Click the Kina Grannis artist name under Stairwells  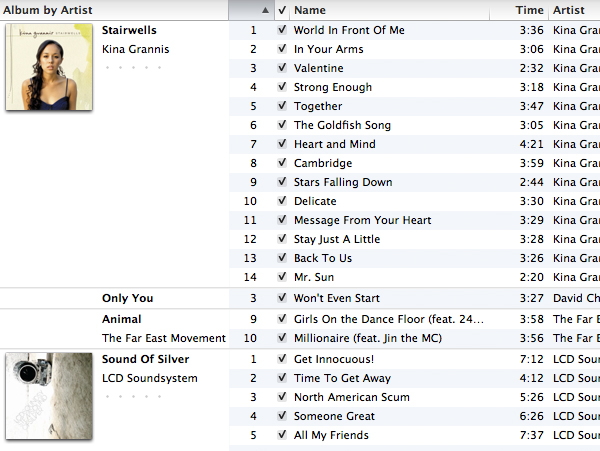135,49
